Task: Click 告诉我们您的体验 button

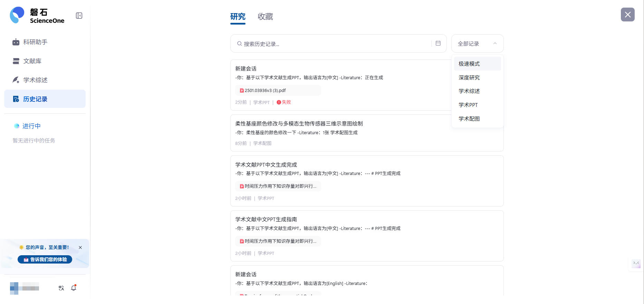Action: coord(45,259)
